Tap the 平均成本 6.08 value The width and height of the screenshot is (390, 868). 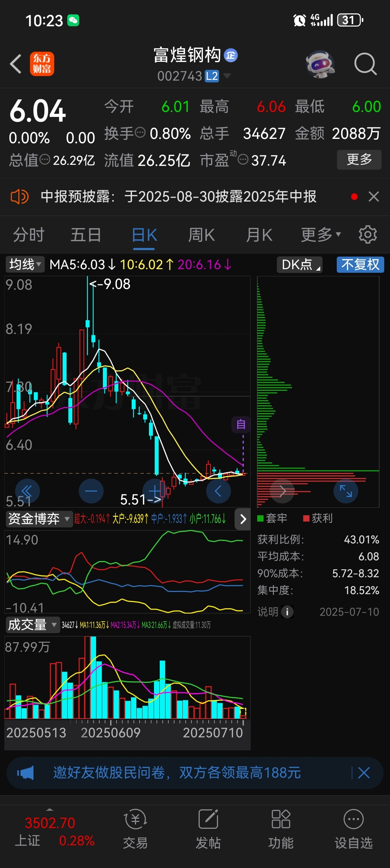[369, 556]
